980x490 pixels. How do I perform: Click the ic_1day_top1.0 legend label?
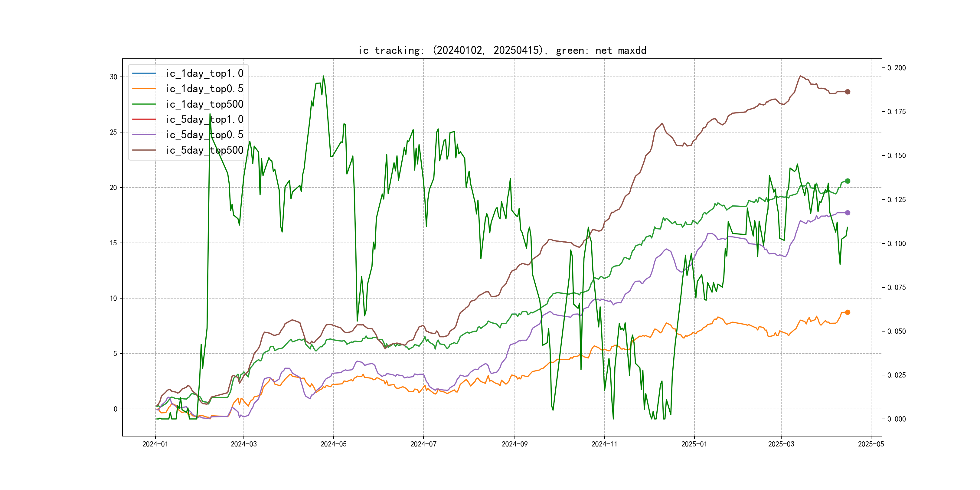(x=204, y=73)
